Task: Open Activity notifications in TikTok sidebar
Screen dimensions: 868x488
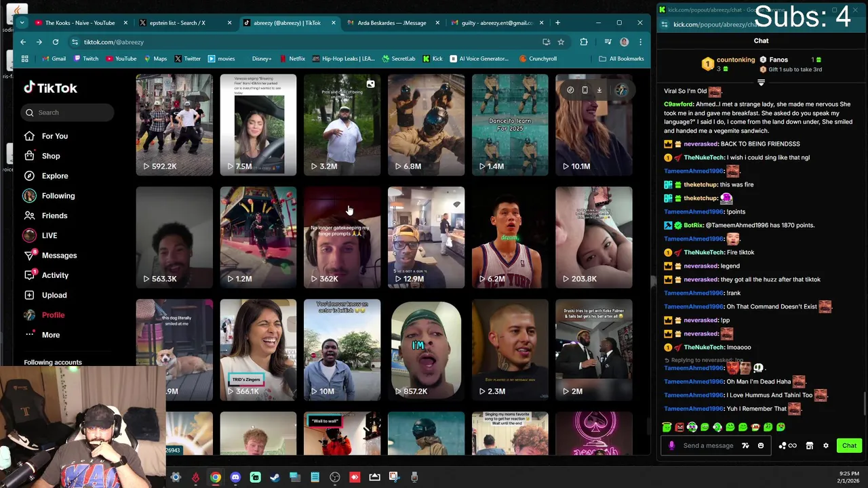Action: tap(47, 275)
